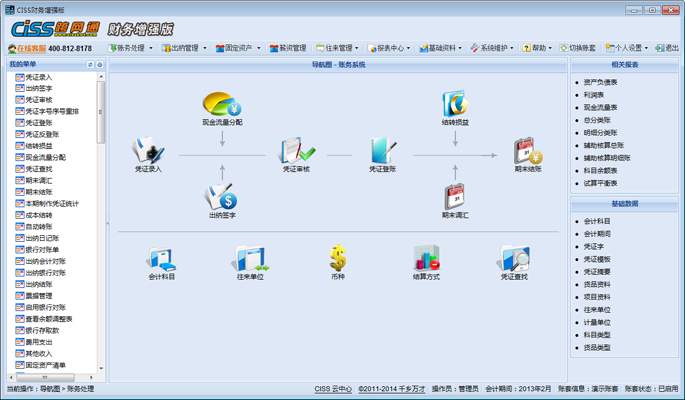Open 资产负债表 report link

(x=600, y=82)
